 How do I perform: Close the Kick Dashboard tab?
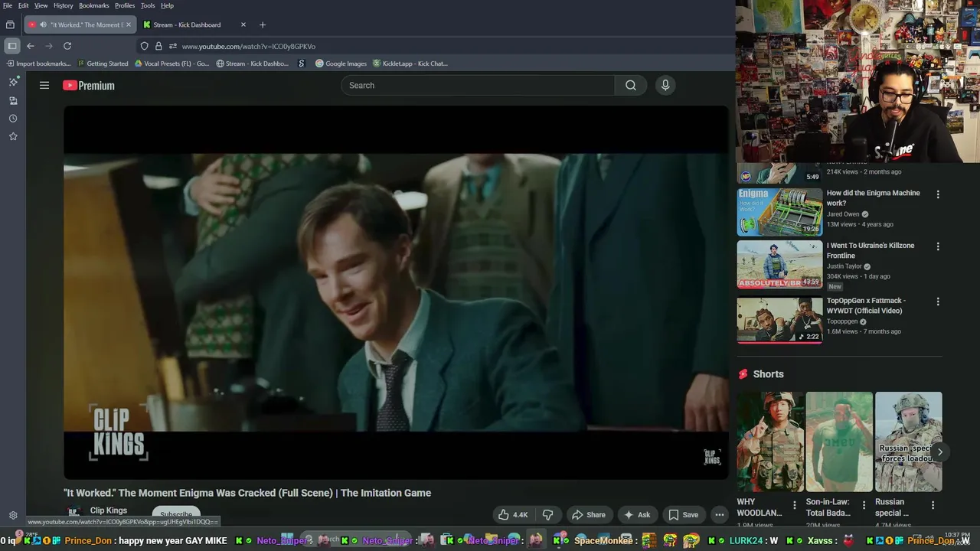pyautogui.click(x=243, y=24)
